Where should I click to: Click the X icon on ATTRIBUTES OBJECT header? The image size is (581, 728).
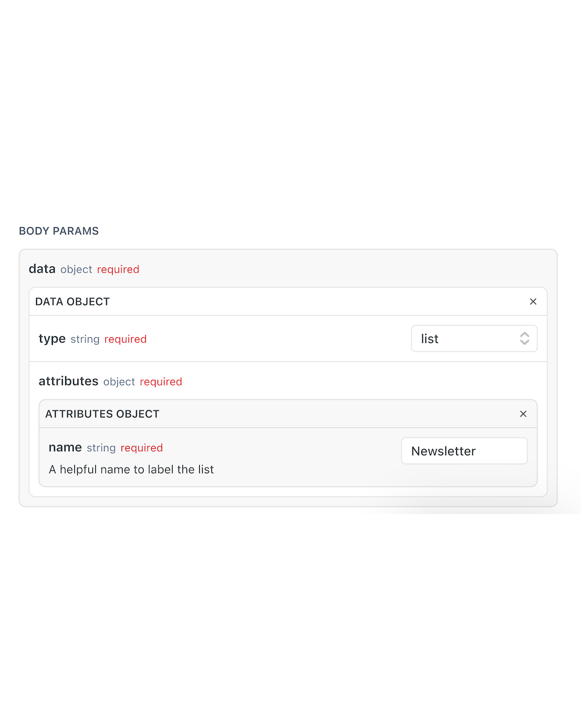tap(523, 413)
